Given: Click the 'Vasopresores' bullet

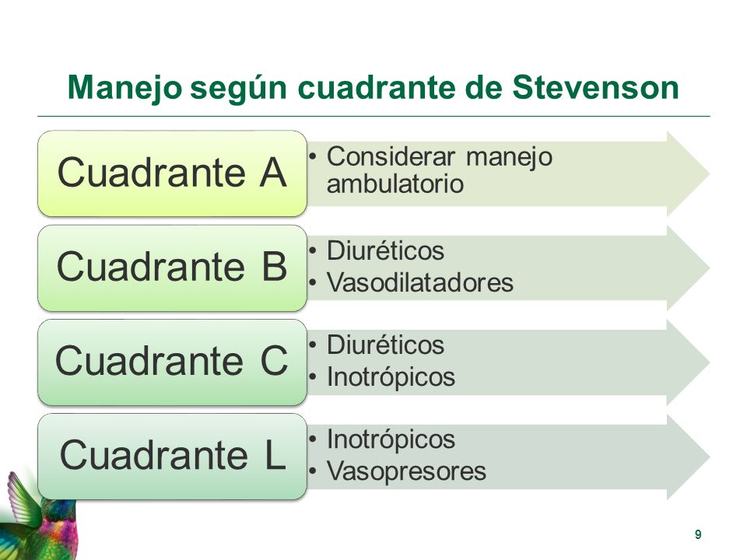Looking at the screenshot, I should [406, 472].
